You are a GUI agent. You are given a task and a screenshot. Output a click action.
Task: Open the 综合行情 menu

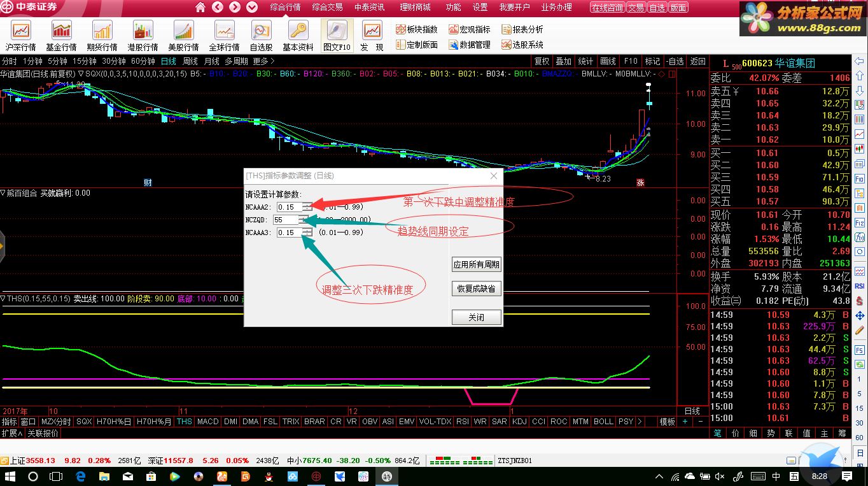285,7
